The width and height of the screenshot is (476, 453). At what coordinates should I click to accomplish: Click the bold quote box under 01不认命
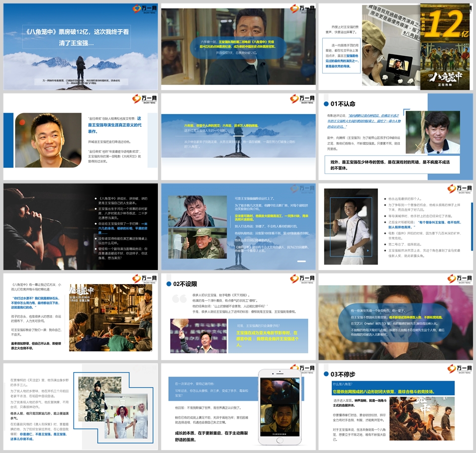(392, 165)
